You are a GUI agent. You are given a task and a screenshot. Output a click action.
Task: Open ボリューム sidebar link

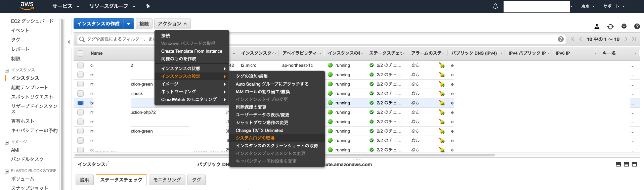tap(23, 179)
